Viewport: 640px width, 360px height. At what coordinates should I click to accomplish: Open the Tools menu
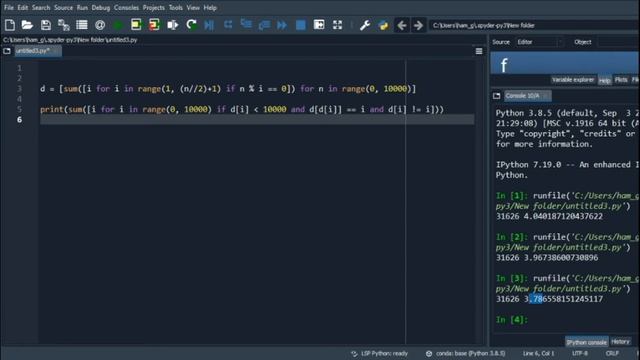[x=176, y=8]
